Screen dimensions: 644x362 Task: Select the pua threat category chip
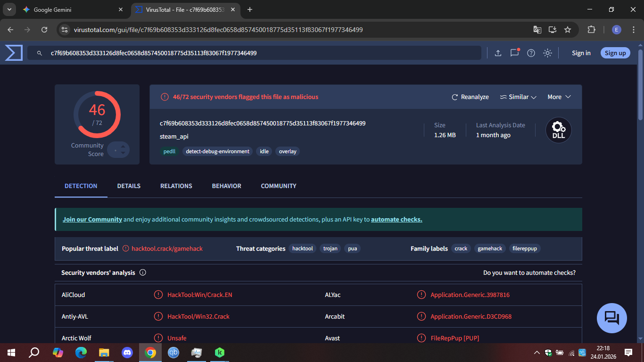click(353, 248)
